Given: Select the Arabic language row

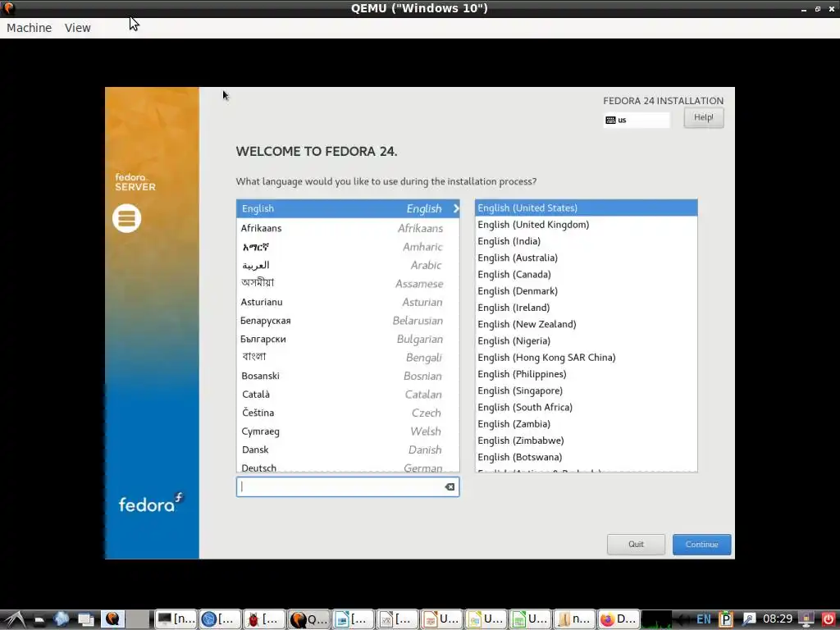Looking at the screenshot, I should pyautogui.click(x=348, y=265).
